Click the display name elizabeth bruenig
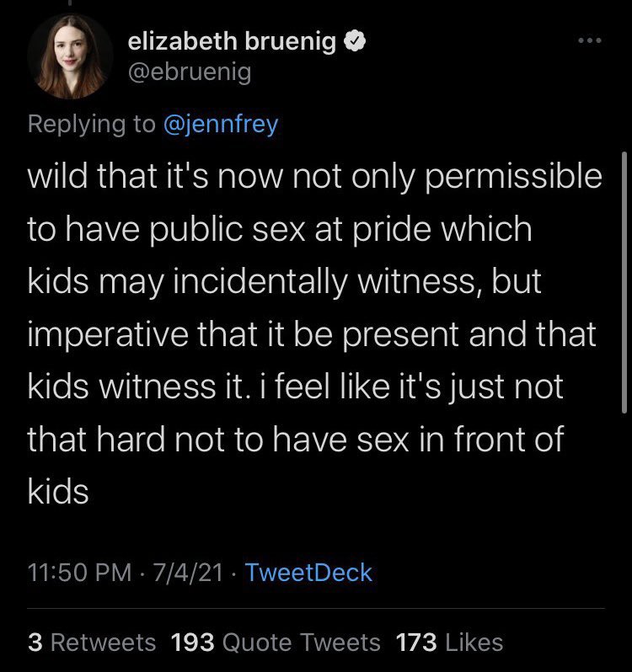632x672 pixels. pos(233,42)
